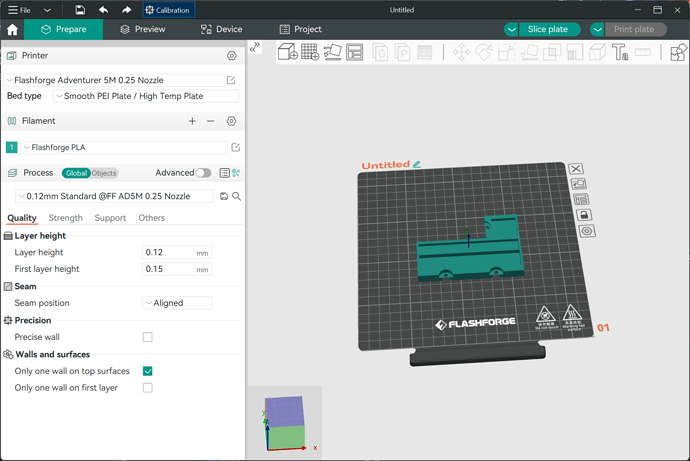The width and height of the screenshot is (690, 461).
Task: Open Printer settings gear
Action: pyautogui.click(x=231, y=56)
